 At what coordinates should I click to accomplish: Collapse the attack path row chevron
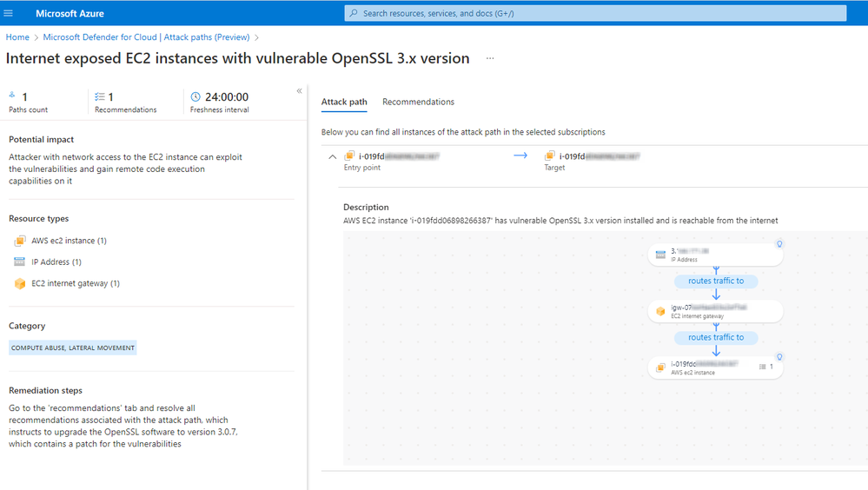click(x=333, y=157)
